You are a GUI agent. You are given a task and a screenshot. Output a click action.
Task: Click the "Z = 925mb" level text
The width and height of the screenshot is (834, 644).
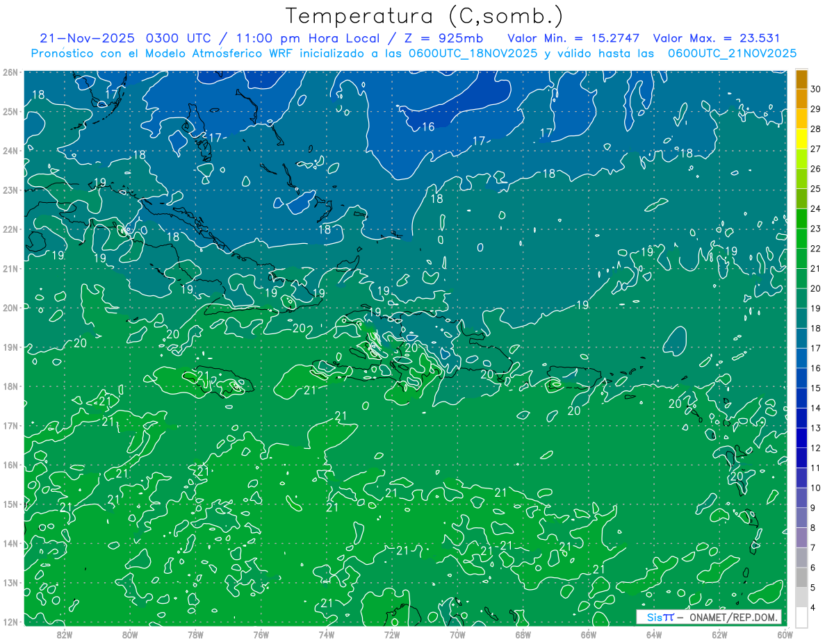coord(443,38)
